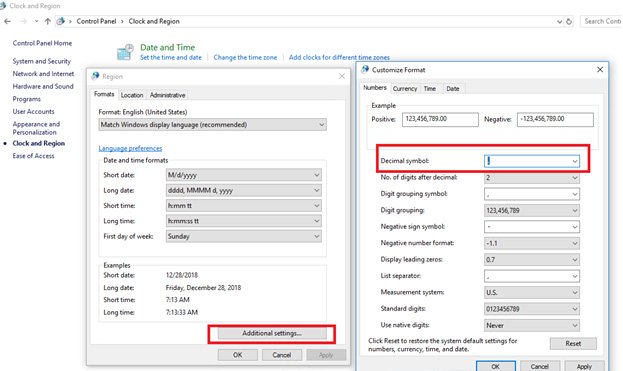Open No. of digits after decimal dropdown
This screenshot has width=623, height=371.
(532, 178)
